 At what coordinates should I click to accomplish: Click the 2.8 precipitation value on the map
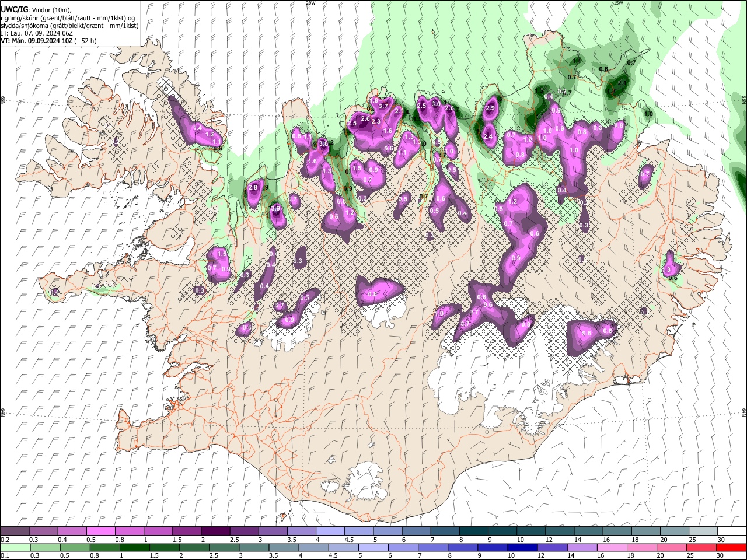(x=253, y=187)
